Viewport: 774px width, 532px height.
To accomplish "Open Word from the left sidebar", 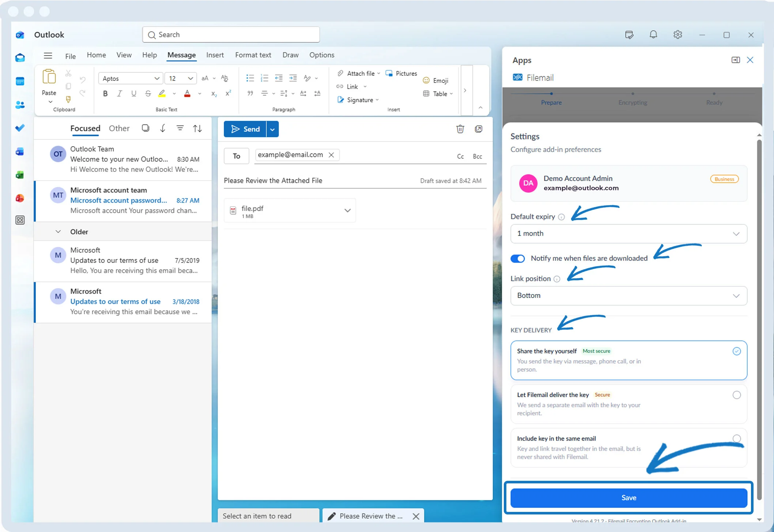I will [20, 151].
